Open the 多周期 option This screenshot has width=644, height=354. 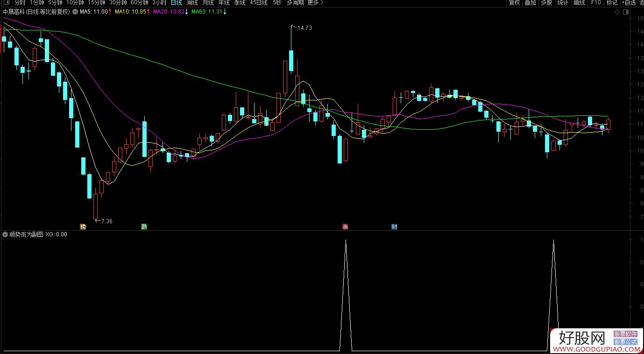click(x=295, y=3)
